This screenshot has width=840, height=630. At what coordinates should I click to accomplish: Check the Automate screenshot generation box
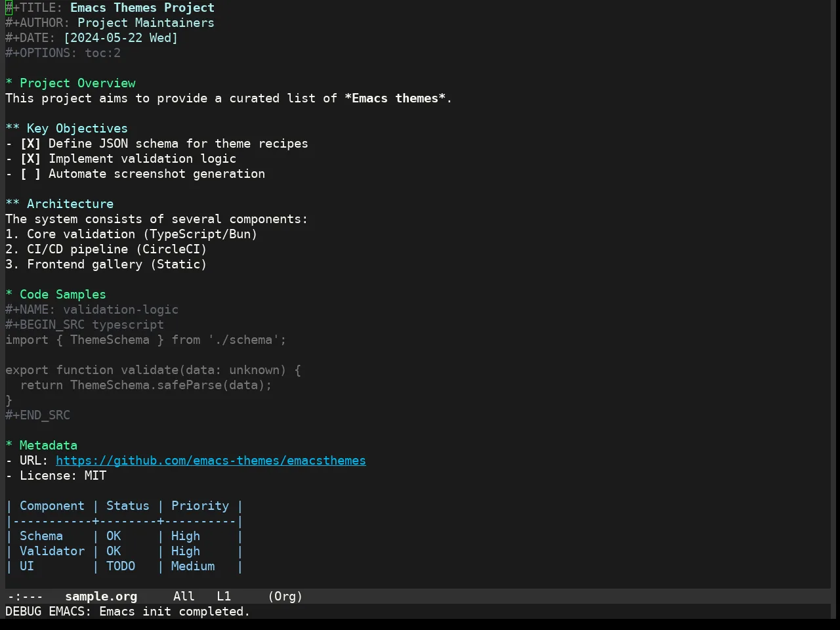30,174
